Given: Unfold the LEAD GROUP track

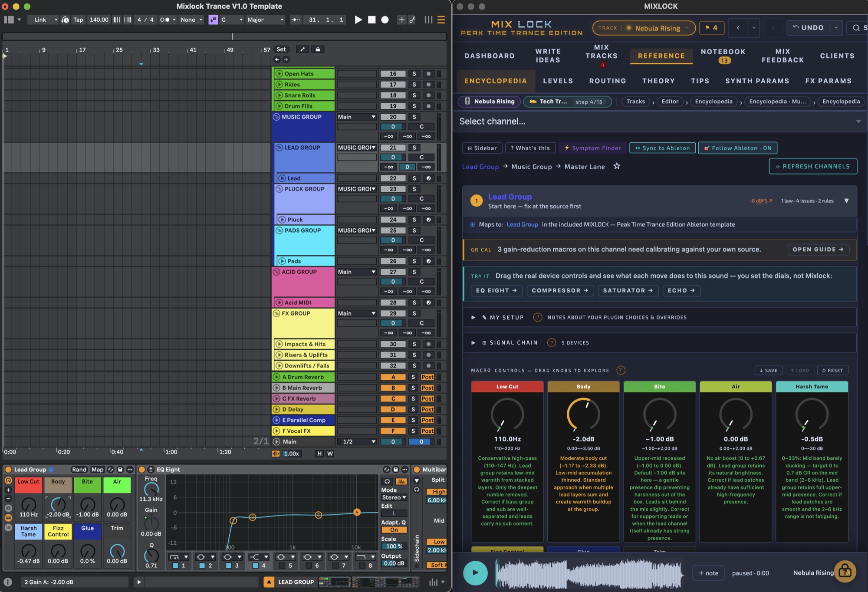Looking at the screenshot, I should pyautogui.click(x=279, y=148).
